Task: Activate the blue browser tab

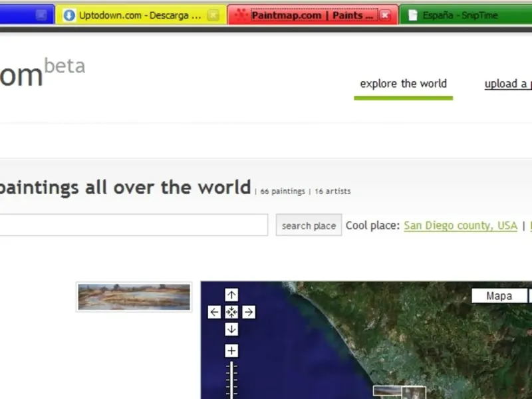Action: [27, 15]
